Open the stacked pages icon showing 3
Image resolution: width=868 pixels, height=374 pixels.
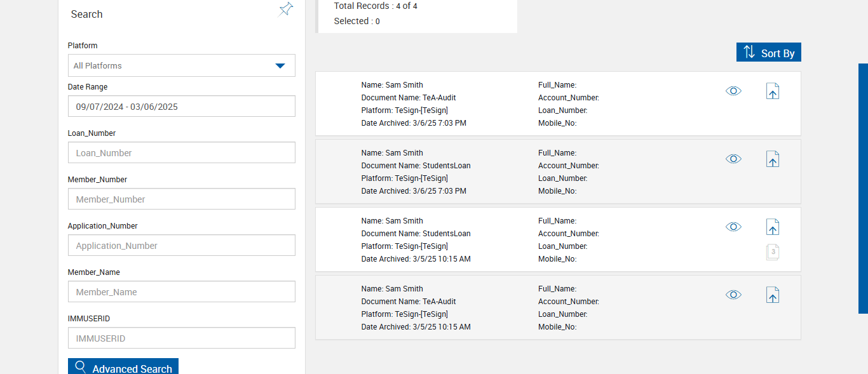[772, 252]
